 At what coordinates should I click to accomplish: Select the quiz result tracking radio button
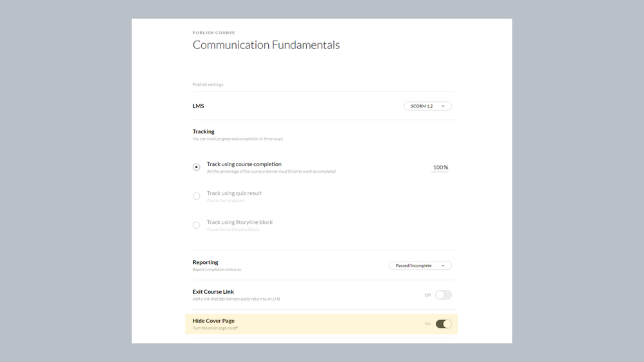197,196
